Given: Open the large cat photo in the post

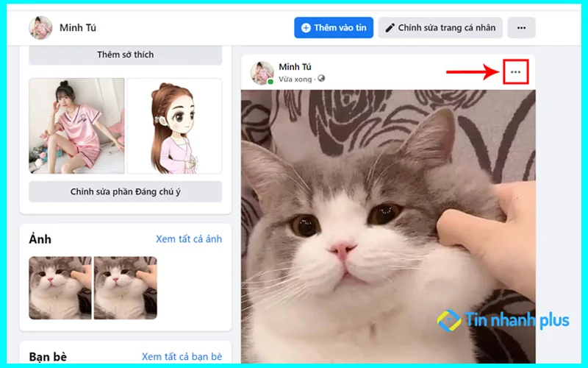Looking at the screenshot, I should coord(388,227).
